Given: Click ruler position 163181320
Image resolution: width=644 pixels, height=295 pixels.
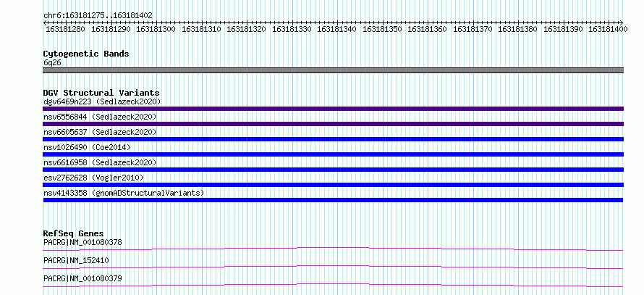Looking at the screenshot, I should tap(247, 29).
